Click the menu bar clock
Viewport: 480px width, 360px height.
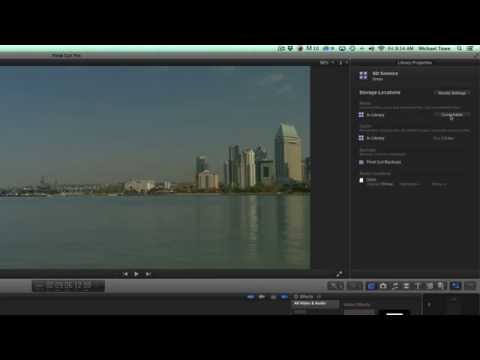click(x=400, y=49)
